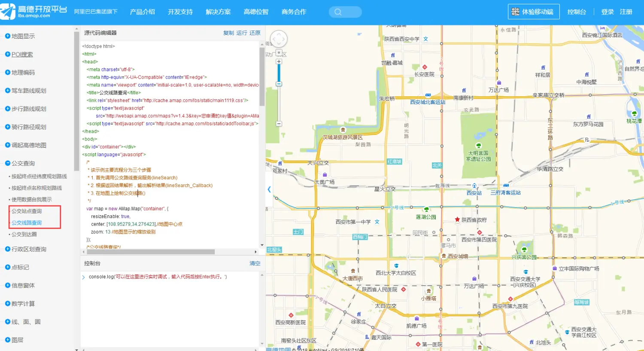Click the hospital icon at 西安市第四医院
The height and width of the screenshot is (351, 644).
tap(480, 232)
